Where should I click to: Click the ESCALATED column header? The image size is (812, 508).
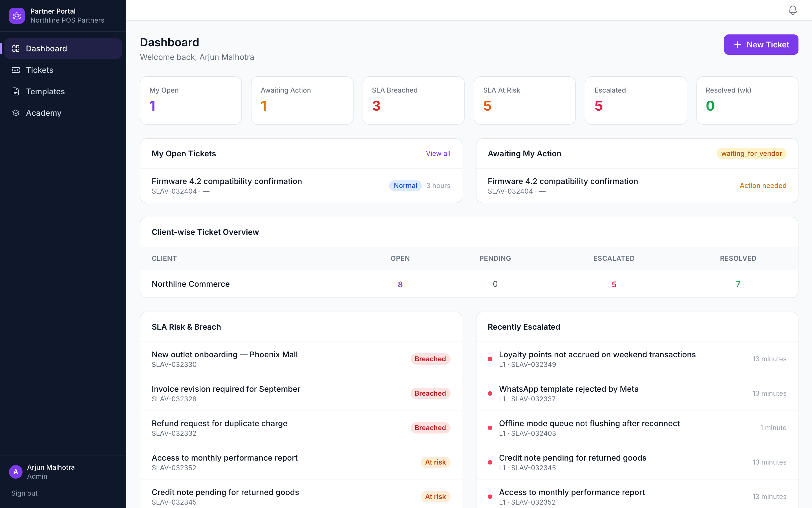614,258
